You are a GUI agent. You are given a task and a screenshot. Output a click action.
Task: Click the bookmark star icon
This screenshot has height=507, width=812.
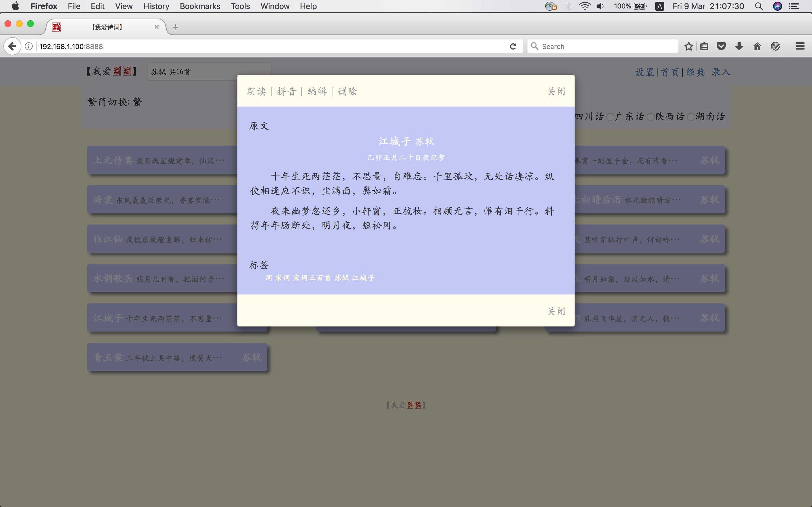(x=689, y=46)
